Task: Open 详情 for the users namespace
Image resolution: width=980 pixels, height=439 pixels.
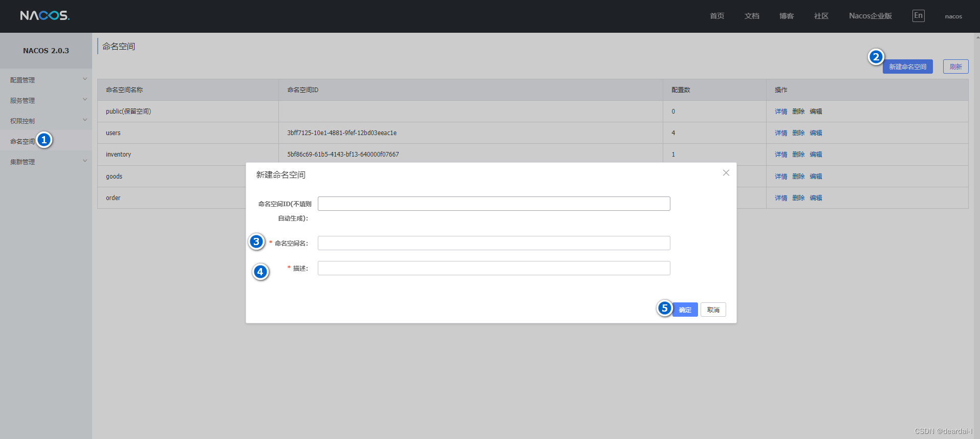Action: [x=781, y=133]
